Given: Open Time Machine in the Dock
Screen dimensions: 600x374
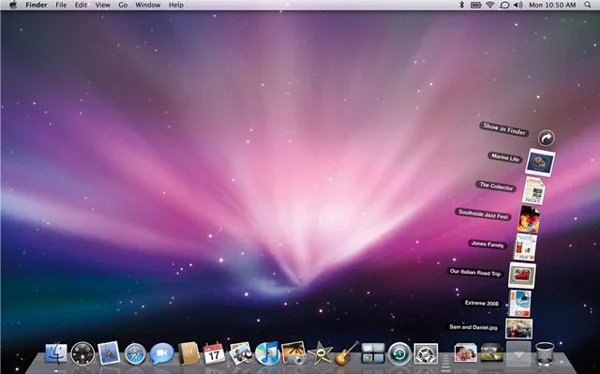Looking at the screenshot, I should (x=399, y=354).
